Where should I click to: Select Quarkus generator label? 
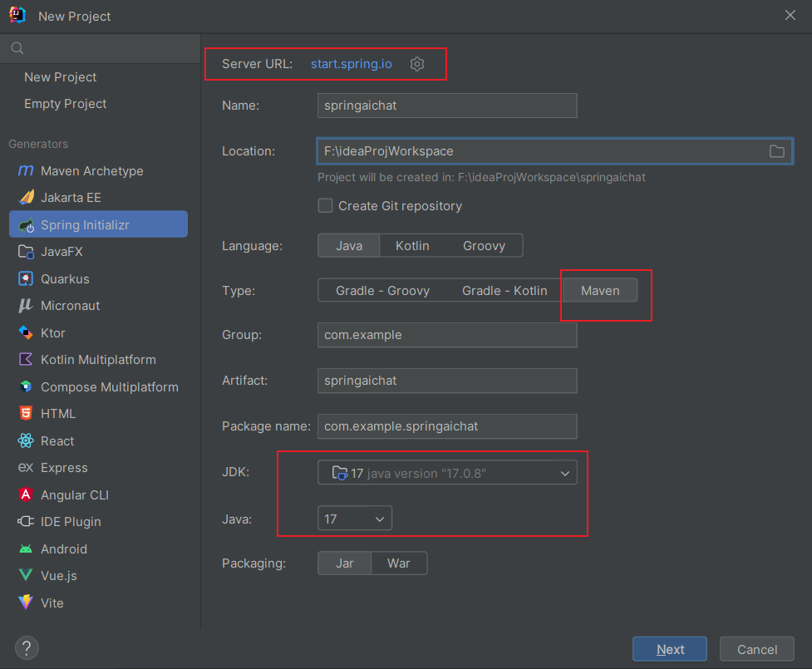point(66,278)
